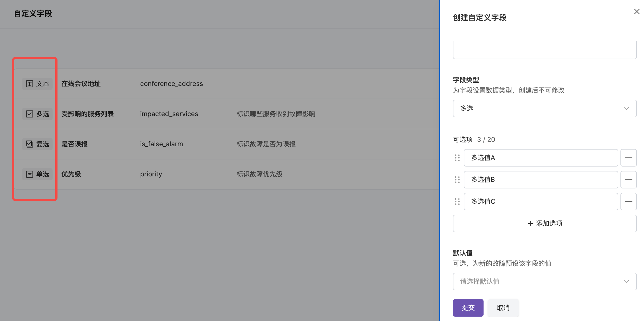Remove option 多选值A with its minus icon
The image size is (644, 321).
point(628,157)
